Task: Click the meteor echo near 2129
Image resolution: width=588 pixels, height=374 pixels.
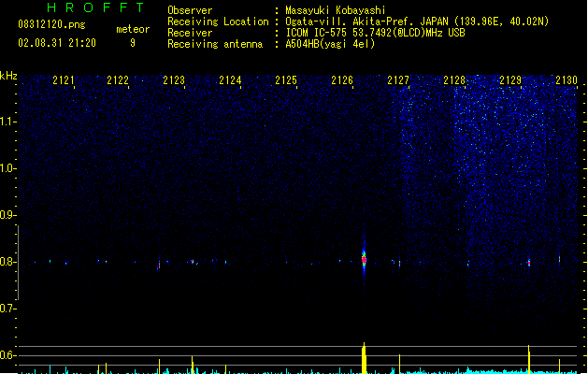Action: [529, 262]
